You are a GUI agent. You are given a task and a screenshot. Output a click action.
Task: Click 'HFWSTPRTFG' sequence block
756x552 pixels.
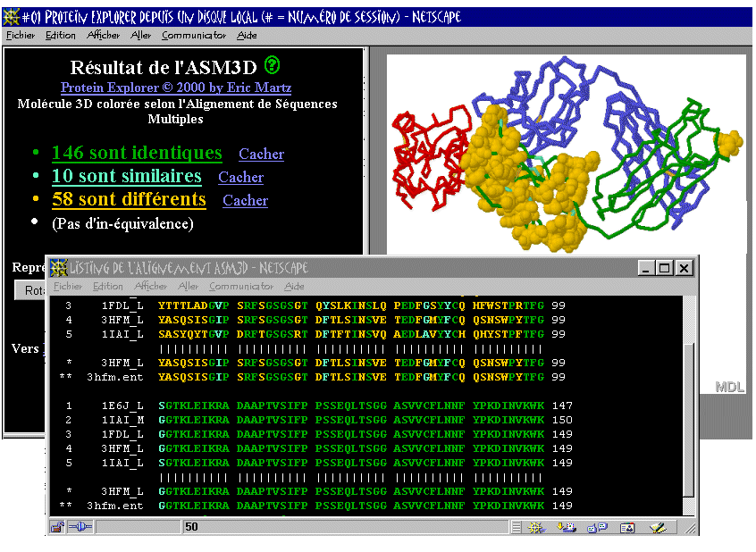508,305
